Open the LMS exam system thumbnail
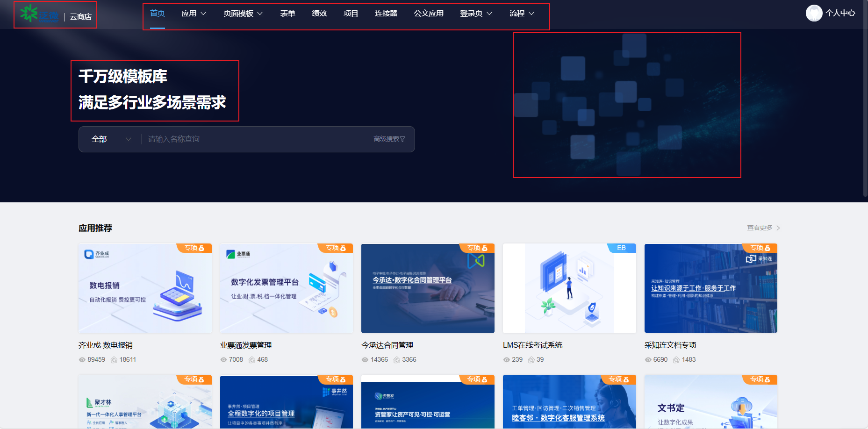 [x=569, y=288]
